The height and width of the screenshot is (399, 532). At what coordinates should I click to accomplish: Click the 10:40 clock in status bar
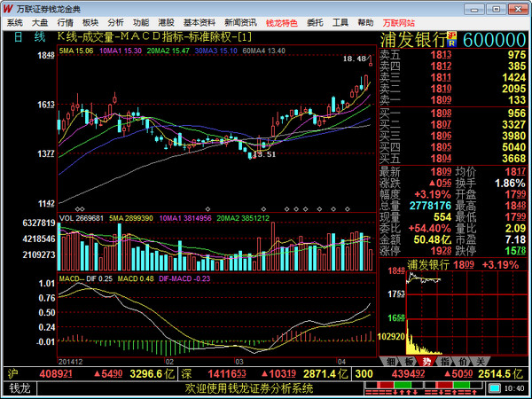[x=514, y=388]
